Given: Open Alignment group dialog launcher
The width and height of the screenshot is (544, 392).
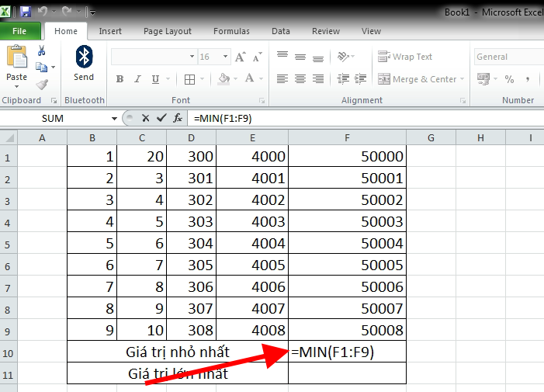Looking at the screenshot, I should (463, 101).
